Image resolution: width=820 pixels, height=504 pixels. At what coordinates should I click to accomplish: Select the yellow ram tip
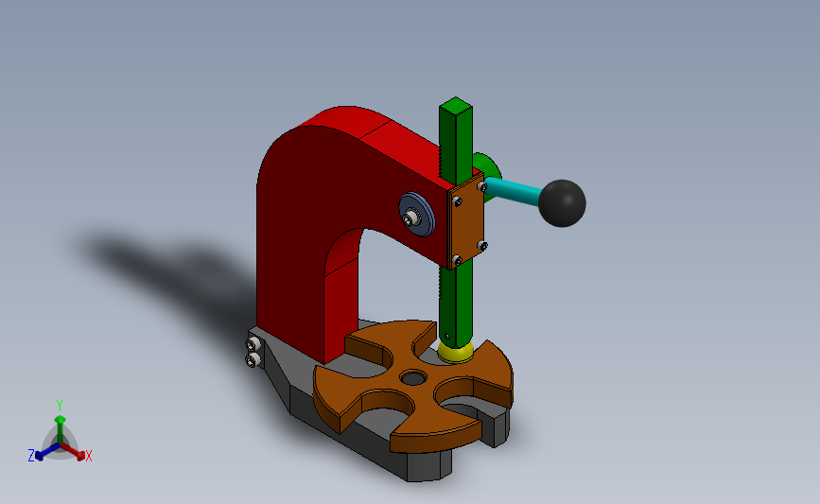[x=456, y=352]
